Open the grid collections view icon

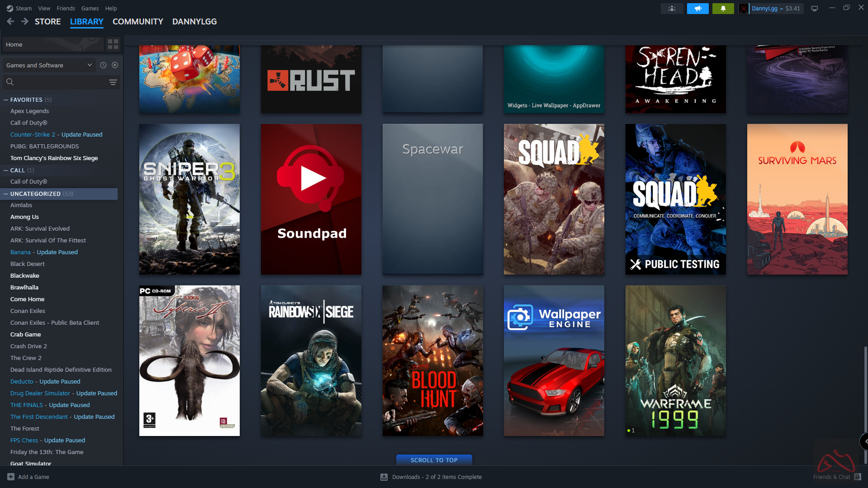pos(113,44)
